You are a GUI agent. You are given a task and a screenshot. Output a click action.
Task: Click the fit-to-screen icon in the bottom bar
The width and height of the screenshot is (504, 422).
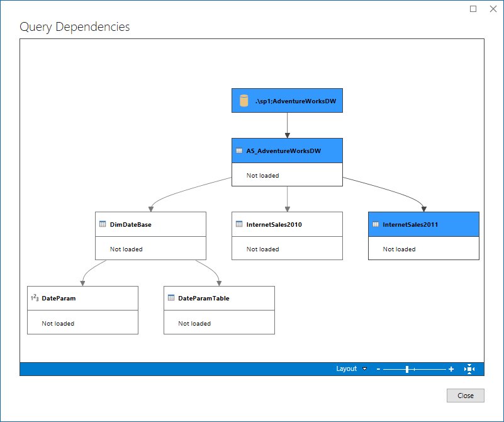pos(469,369)
